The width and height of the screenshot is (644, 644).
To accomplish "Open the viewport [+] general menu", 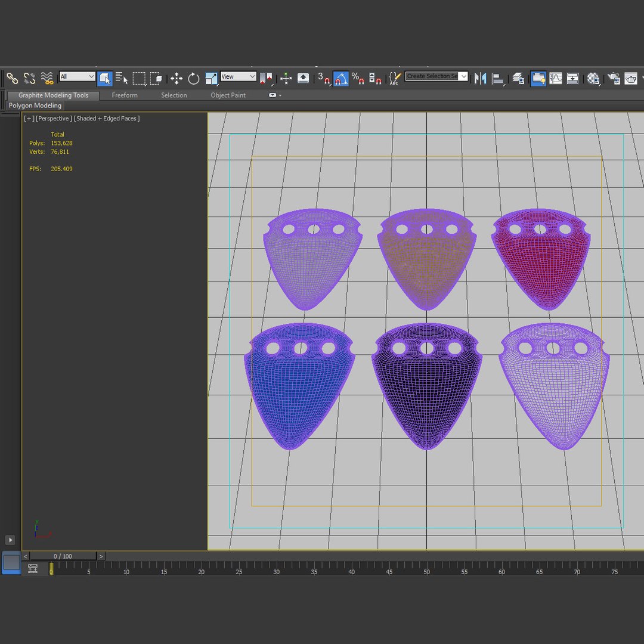I will [x=29, y=118].
